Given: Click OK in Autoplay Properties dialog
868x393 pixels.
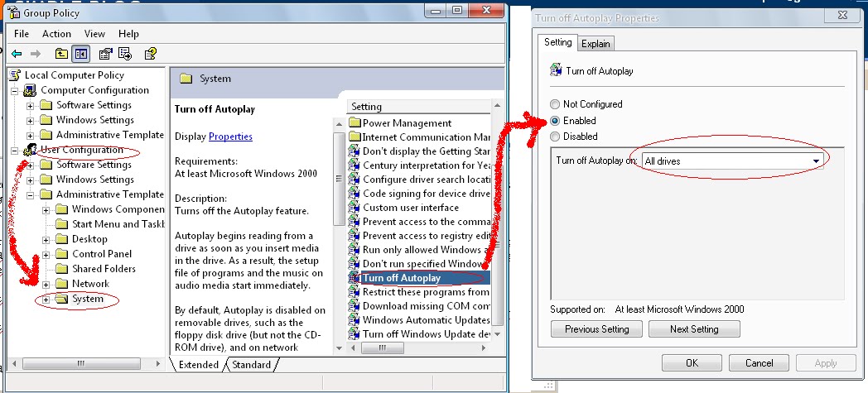Looking at the screenshot, I should (692, 363).
